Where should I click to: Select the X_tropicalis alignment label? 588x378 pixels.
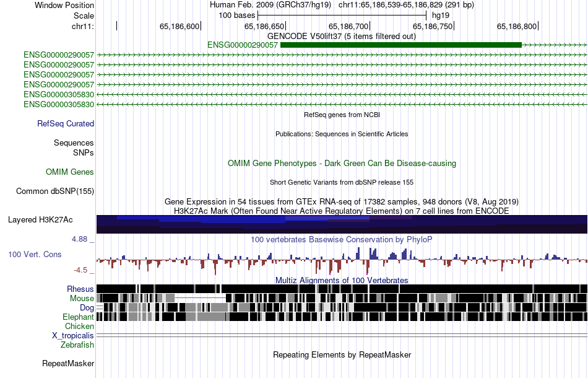[x=73, y=336]
